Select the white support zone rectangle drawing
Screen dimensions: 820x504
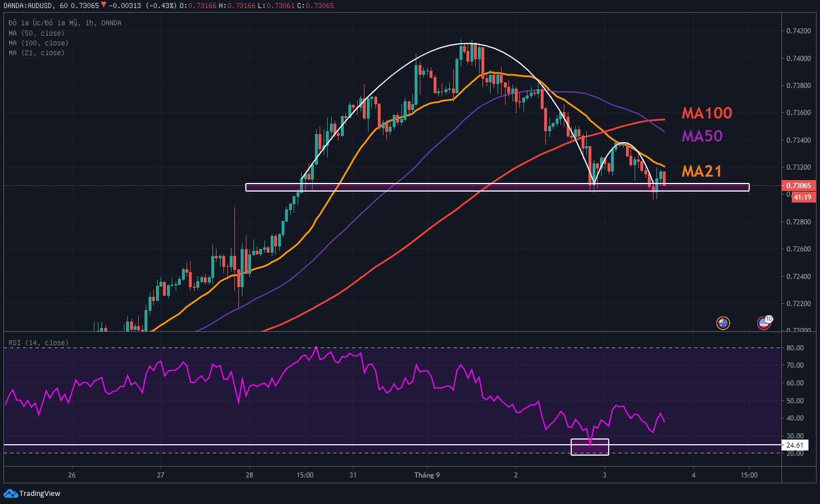click(498, 187)
